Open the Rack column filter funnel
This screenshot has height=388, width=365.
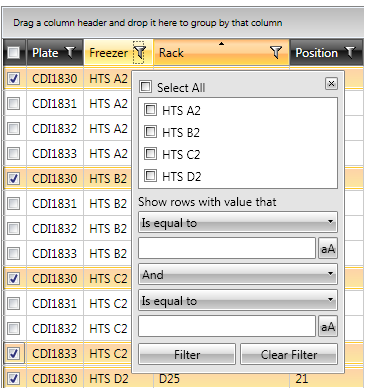tap(276, 52)
